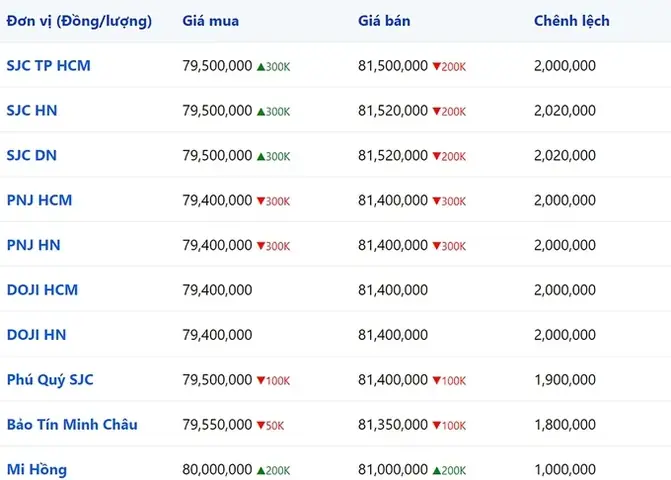Click the red 300K down indicator in PNJ HCM buy price
The image size is (671, 480).
pos(273,201)
